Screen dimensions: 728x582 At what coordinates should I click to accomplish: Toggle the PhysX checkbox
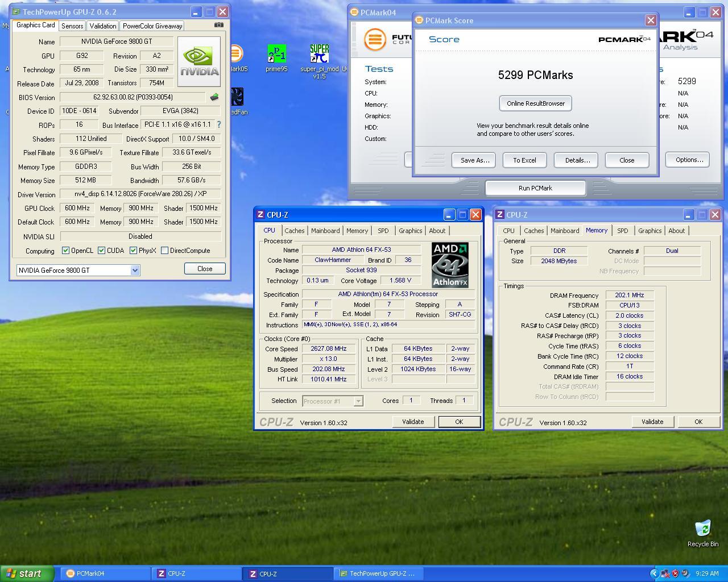[133, 250]
